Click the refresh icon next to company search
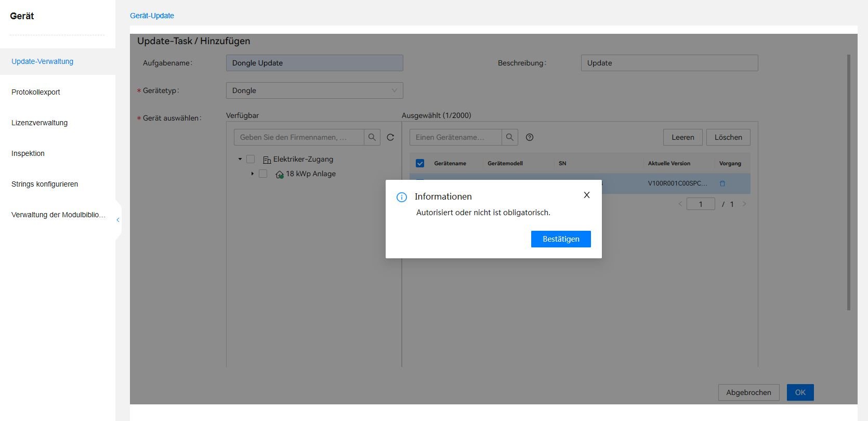 pyautogui.click(x=390, y=137)
